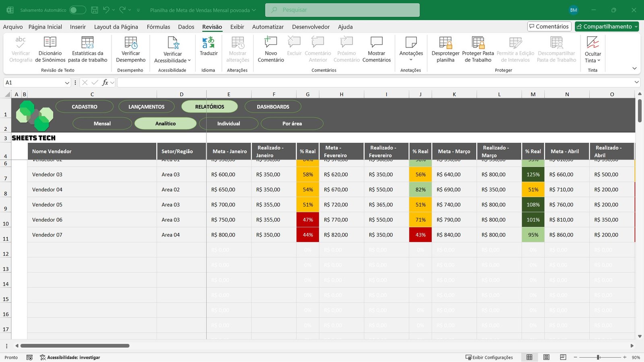
Task: Select the Por área report button
Action: pyautogui.click(x=292, y=123)
